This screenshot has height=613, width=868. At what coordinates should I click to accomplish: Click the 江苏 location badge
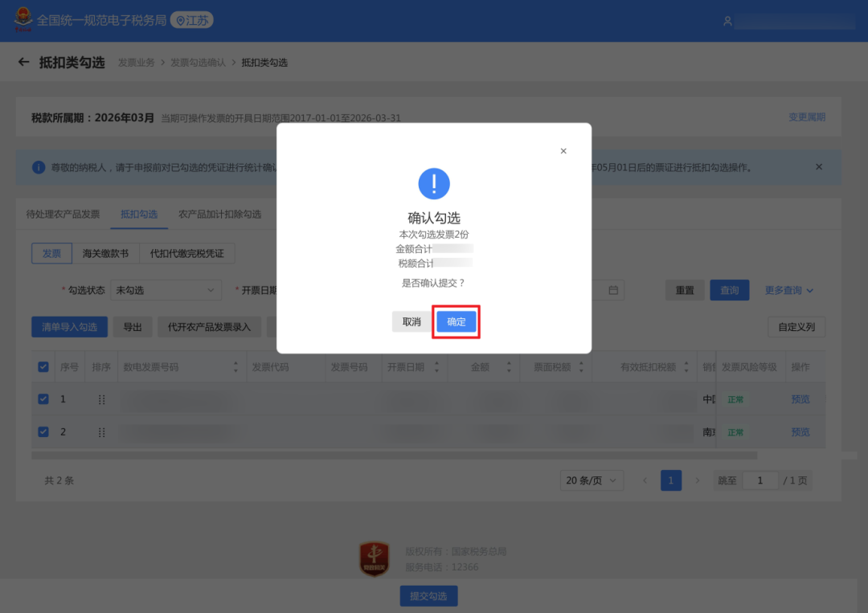(x=192, y=20)
